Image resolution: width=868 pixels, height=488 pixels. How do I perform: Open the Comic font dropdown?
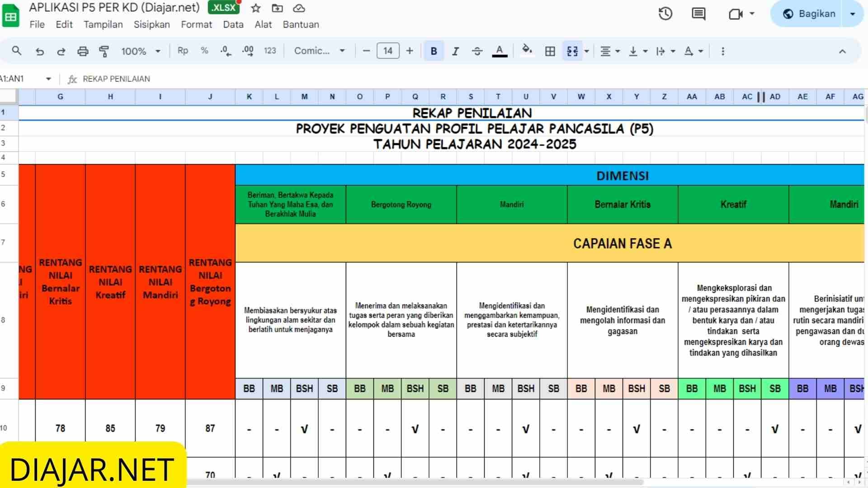point(320,51)
